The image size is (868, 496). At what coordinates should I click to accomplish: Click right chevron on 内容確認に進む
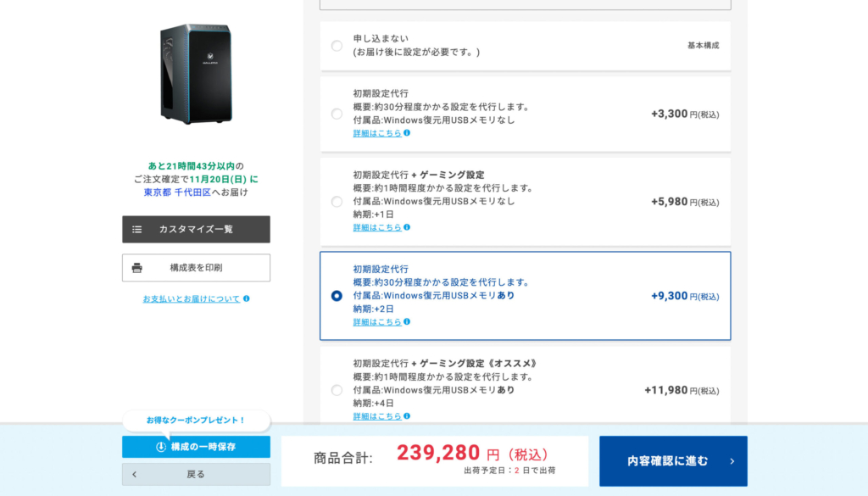click(732, 461)
